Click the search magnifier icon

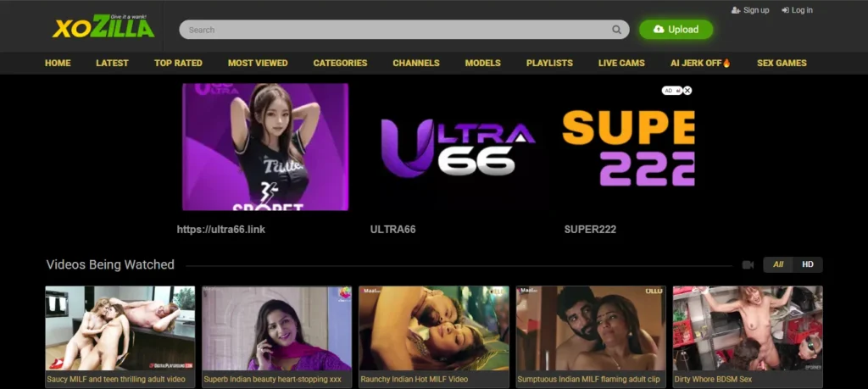coord(617,30)
